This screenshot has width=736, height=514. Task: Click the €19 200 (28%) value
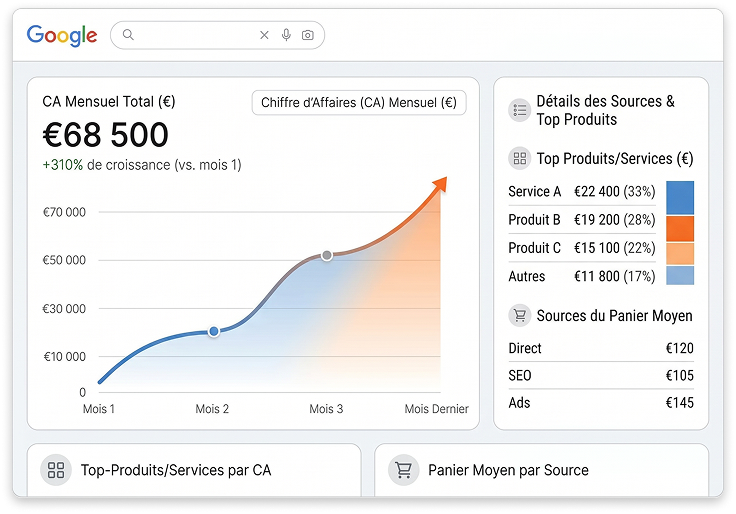coord(614,220)
